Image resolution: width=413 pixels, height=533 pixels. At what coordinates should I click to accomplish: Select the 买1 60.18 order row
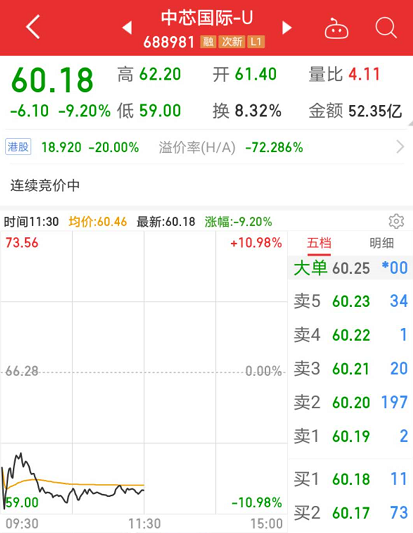[350, 479]
